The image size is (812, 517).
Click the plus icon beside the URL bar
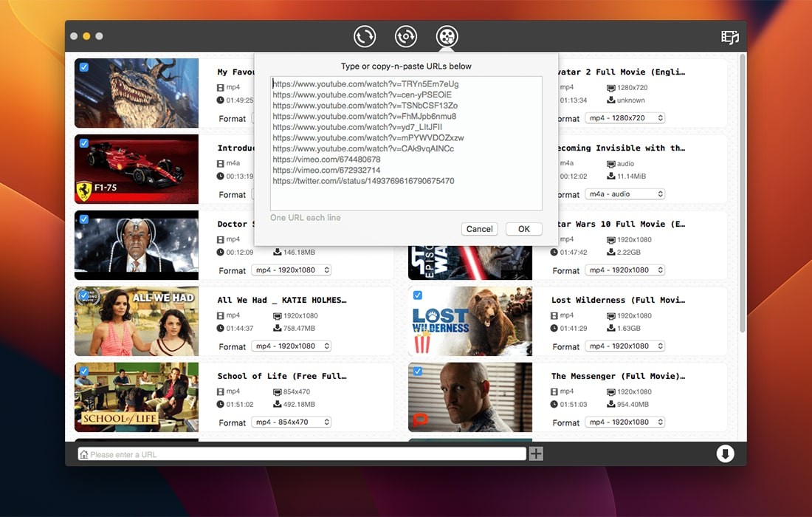point(537,453)
